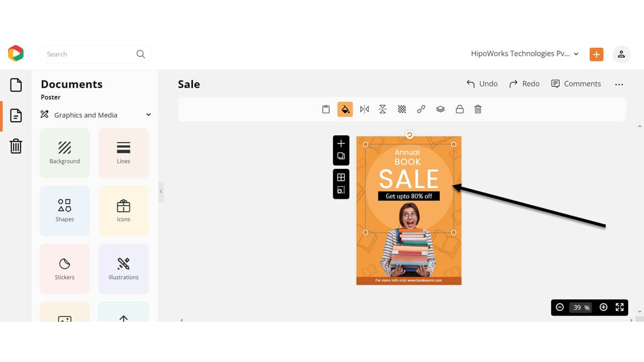
Task: Decrease zoom with the minus control
Action: pos(560,307)
